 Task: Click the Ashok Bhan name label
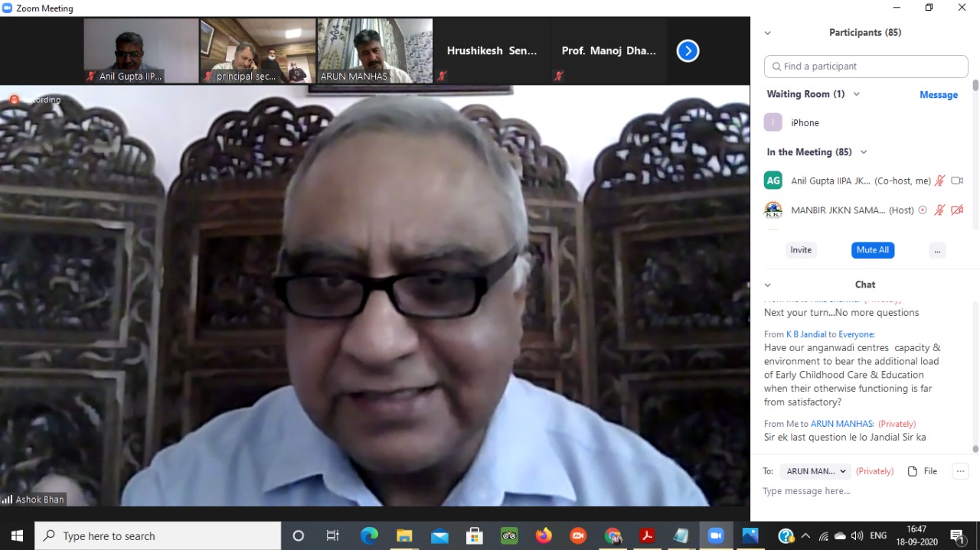coord(34,500)
